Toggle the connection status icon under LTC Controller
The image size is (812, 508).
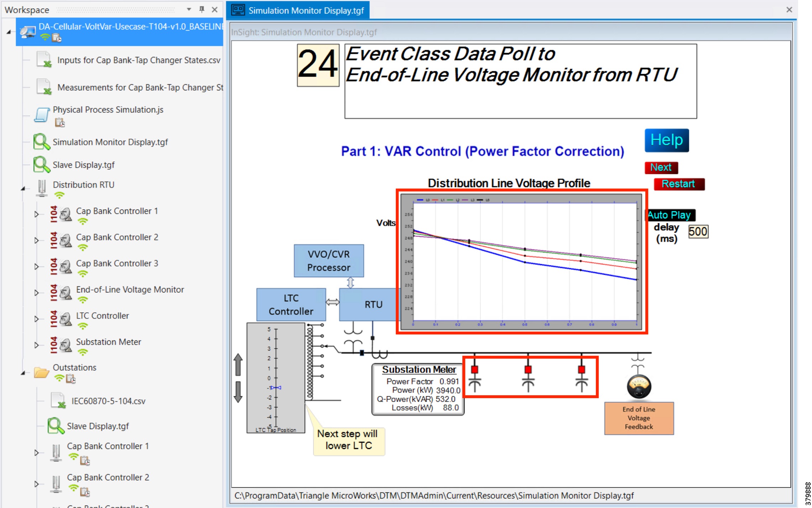pos(83,326)
